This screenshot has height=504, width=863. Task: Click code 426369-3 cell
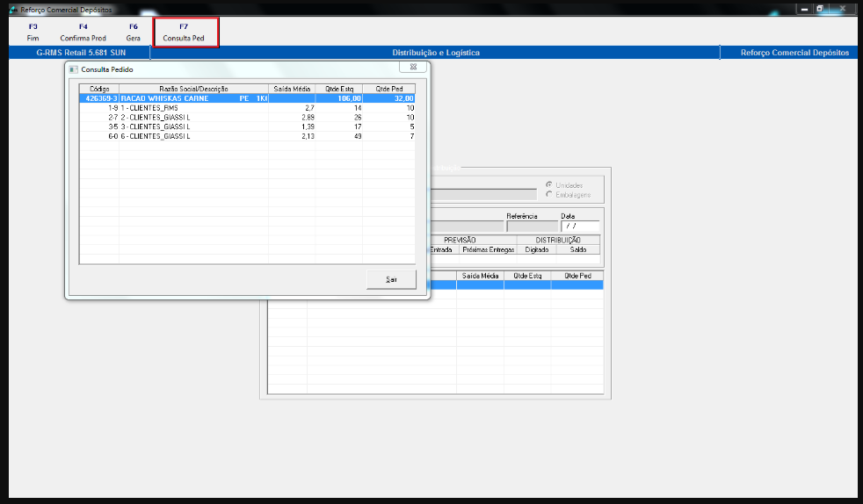99,98
